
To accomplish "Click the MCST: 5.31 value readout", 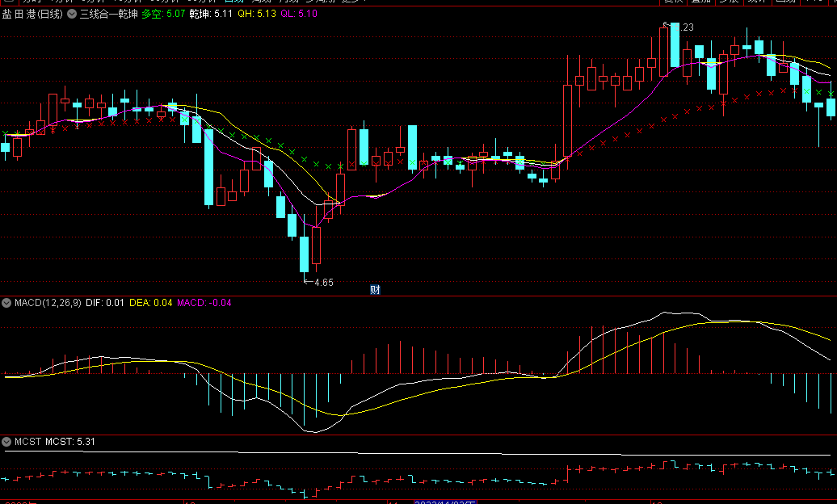I will click(70, 442).
